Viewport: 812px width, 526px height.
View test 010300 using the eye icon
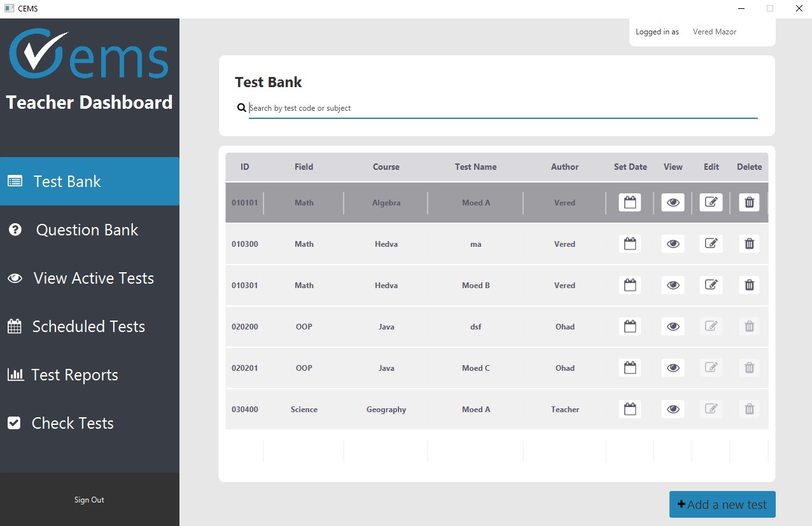(673, 244)
